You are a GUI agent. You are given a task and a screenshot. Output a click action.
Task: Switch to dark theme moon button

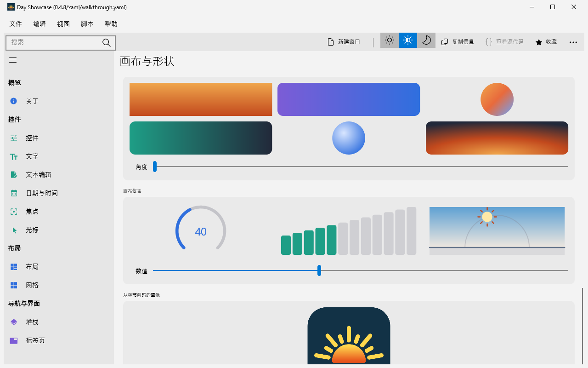[x=426, y=40]
